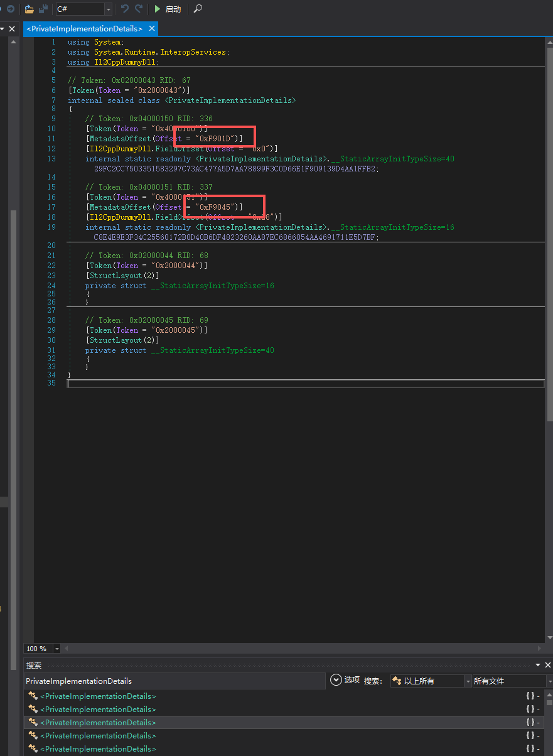Click the Redo arrow in toolbar

pos(139,9)
